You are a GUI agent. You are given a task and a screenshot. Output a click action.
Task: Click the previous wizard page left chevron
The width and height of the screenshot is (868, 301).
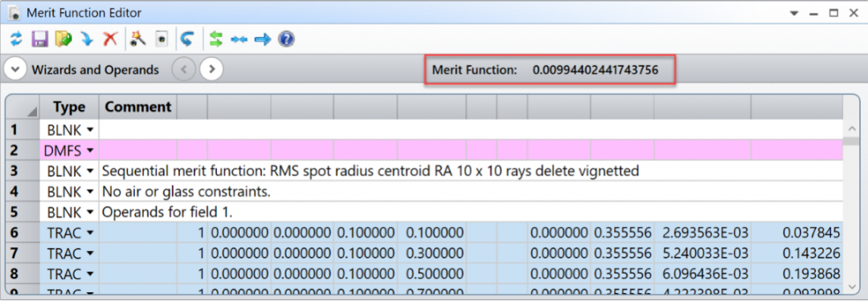tap(184, 70)
